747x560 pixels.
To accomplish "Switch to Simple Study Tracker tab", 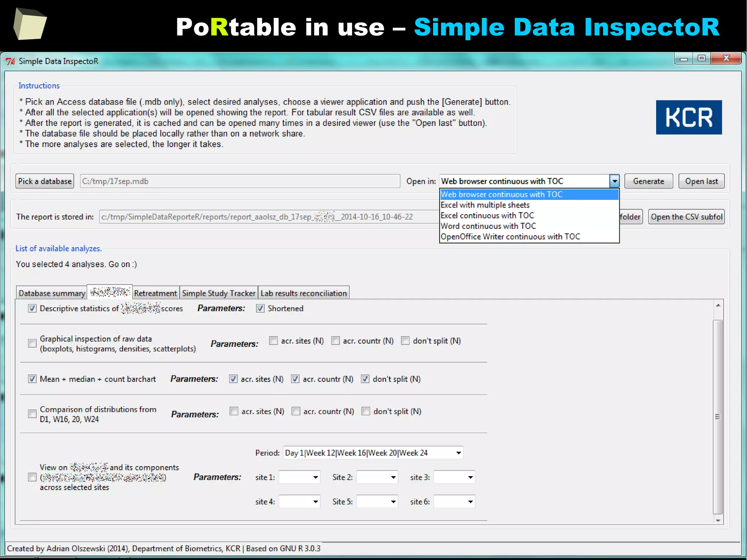I will coord(218,293).
